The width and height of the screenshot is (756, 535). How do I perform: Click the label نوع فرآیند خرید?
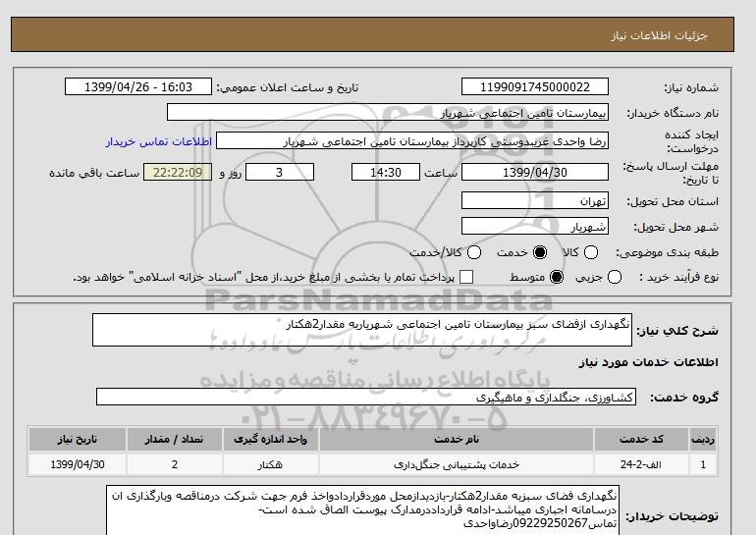point(678,277)
